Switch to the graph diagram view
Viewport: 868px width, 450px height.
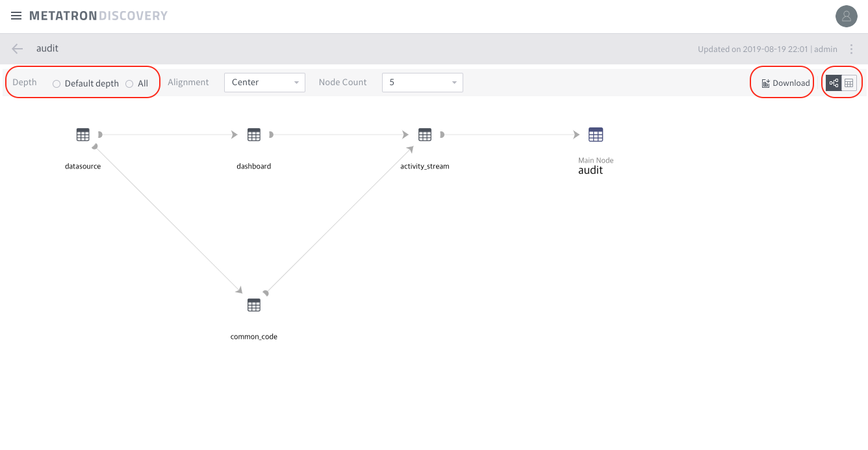[x=834, y=83]
